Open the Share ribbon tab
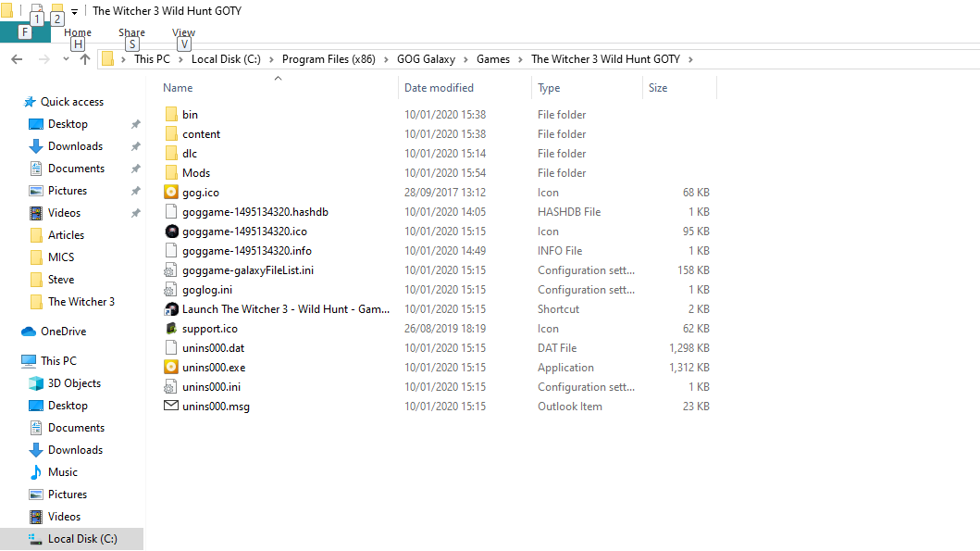 tap(132, 32)
